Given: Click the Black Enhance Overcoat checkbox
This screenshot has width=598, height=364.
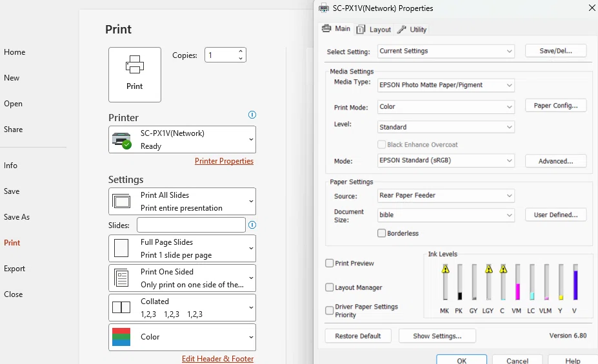Looking at the screenshot, I should 381,144.
